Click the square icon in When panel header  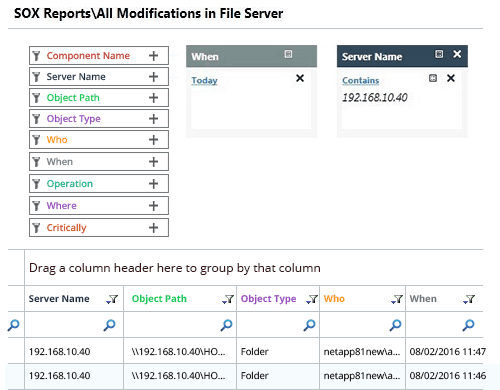288,54
